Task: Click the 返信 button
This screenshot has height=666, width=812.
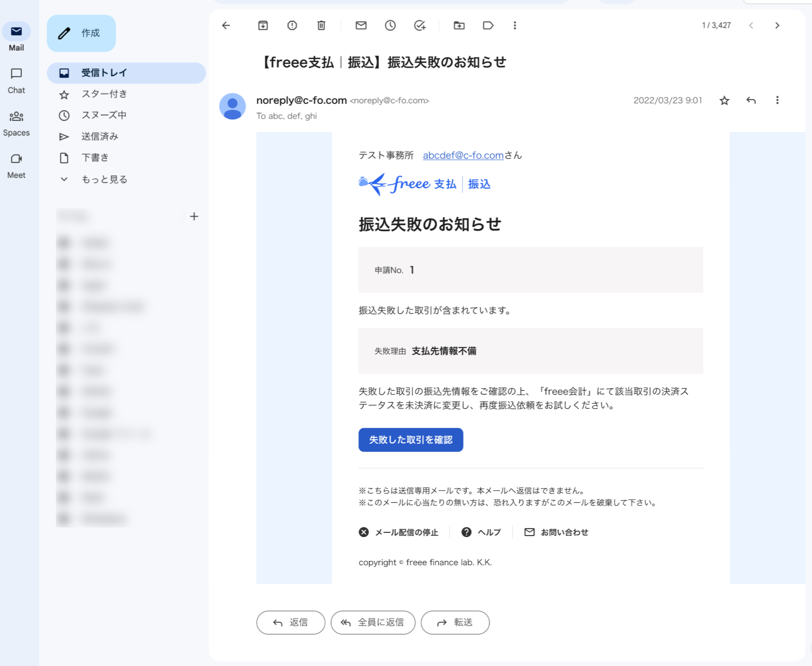Action: pos(290,622)
